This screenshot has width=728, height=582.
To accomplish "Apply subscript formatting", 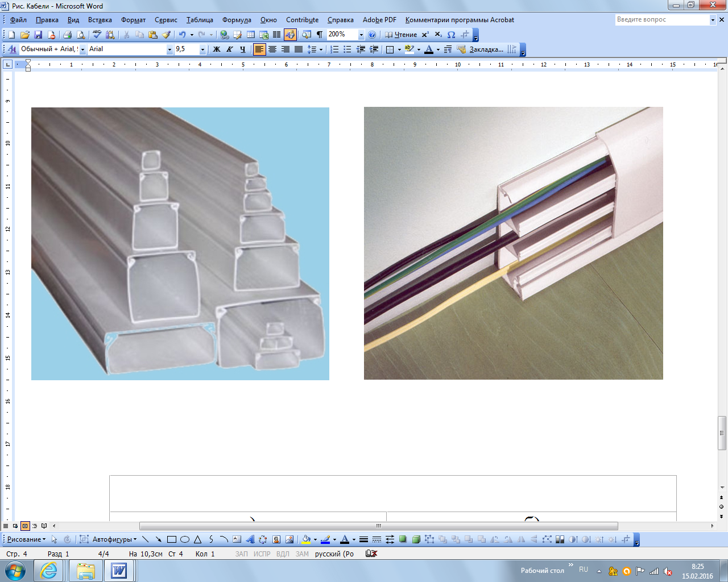I will (x=438, y=35).
